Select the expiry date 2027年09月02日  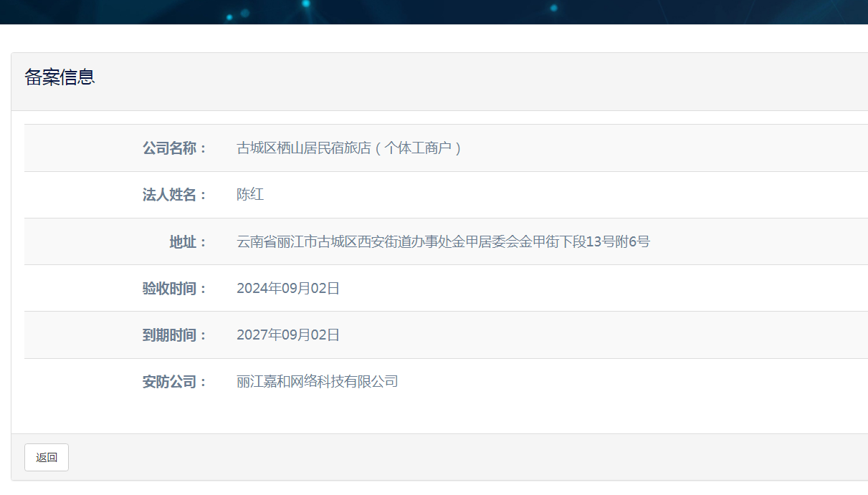pyautogui.click(x=288, y=335)
